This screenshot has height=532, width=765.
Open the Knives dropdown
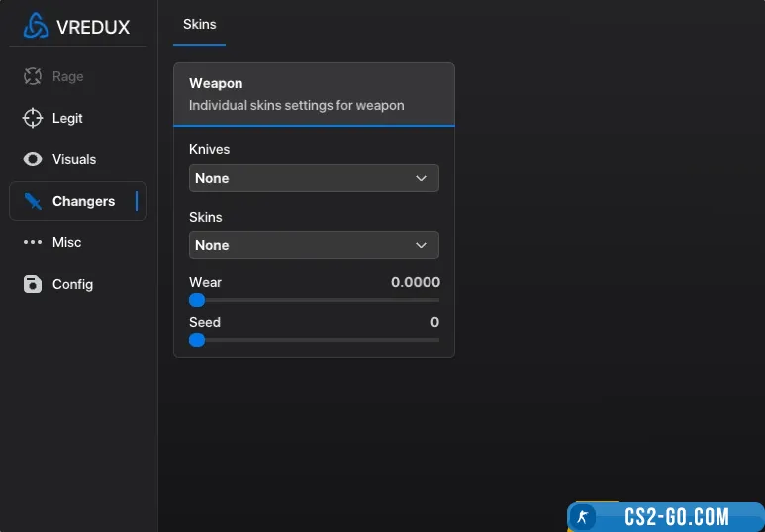[313, 178]
